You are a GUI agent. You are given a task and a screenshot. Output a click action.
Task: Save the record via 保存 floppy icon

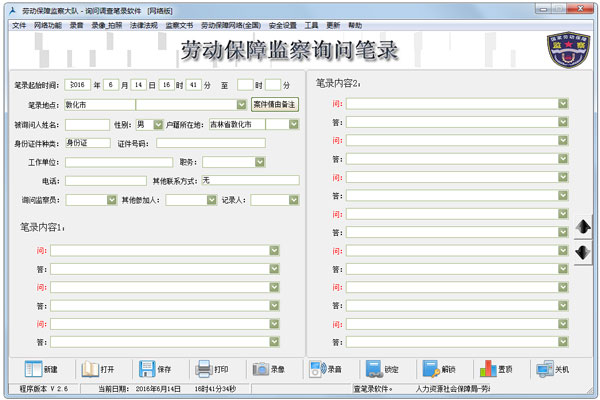(147, 369)
